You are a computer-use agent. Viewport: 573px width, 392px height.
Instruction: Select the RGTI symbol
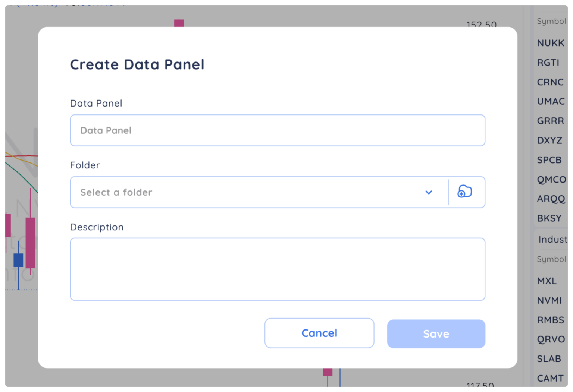point(548,63)
